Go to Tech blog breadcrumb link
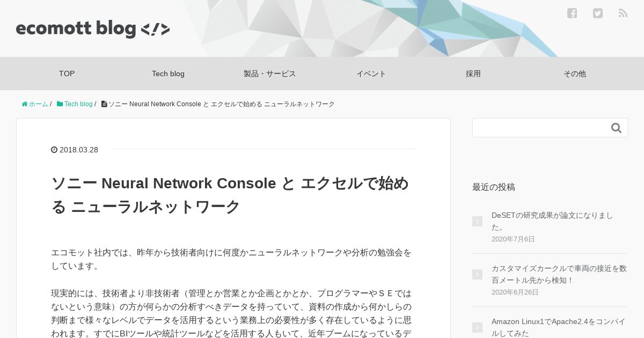This screenshot has height=338, width=644. [78, 104]
